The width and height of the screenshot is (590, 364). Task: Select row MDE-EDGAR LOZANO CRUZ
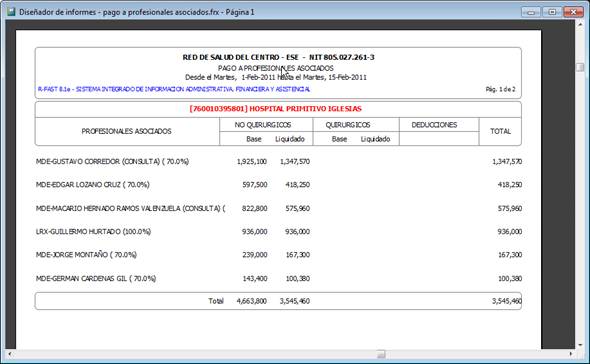click(x=278, y=185)
